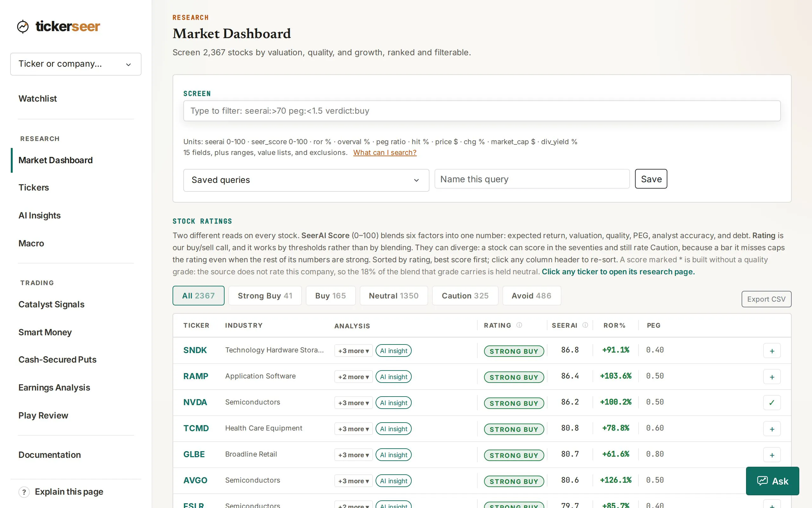The height and width of the screenshot is (508, 812).
Task: Add RAMP to watchlist with plus icon
Action: coord(772,377)
